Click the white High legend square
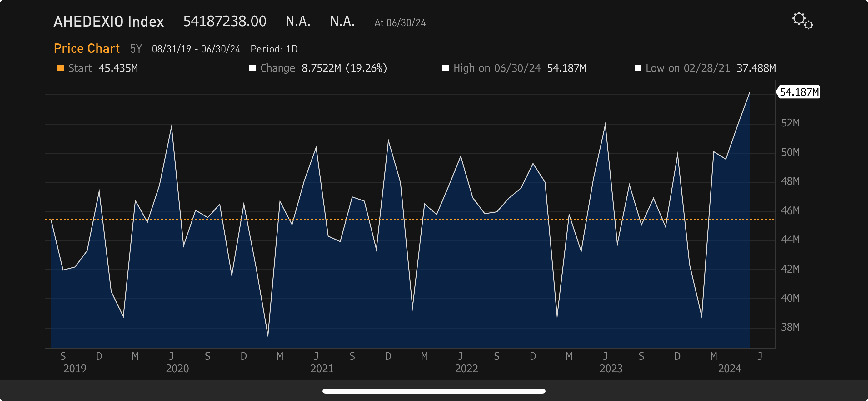This screenshot has width=868, height=401. tap(446, 68)
